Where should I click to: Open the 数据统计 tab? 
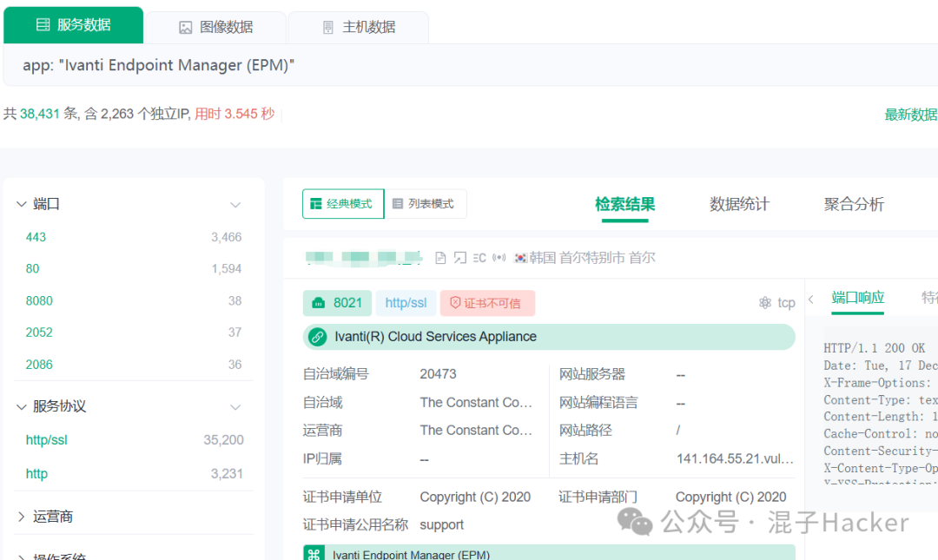[739, 205]
